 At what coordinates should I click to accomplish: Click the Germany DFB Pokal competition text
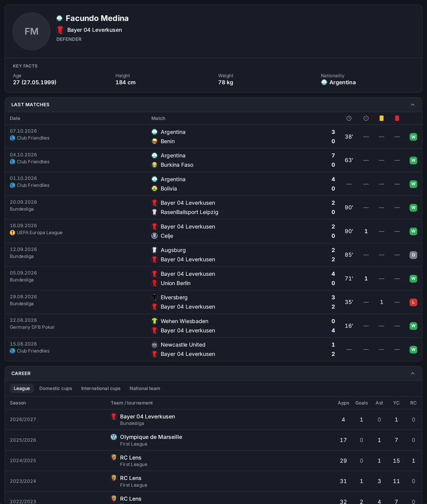(32, 327)
